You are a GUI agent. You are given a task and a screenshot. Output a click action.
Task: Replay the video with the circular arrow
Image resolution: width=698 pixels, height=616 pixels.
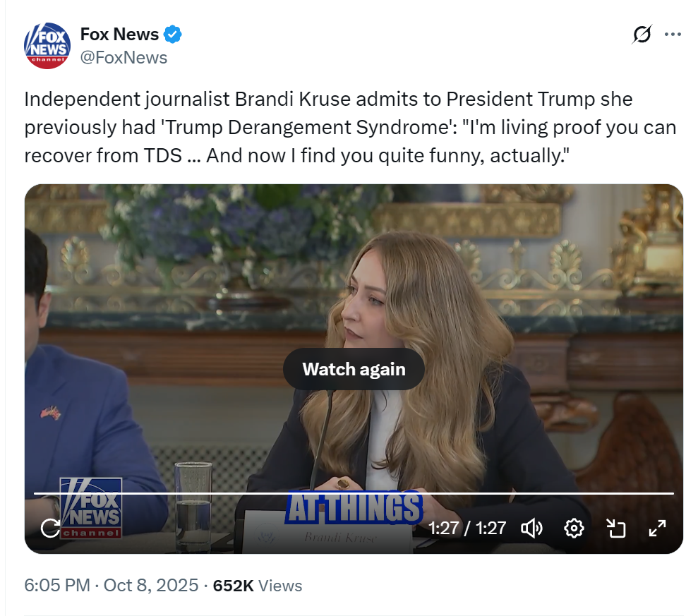[x=50, y=528]
